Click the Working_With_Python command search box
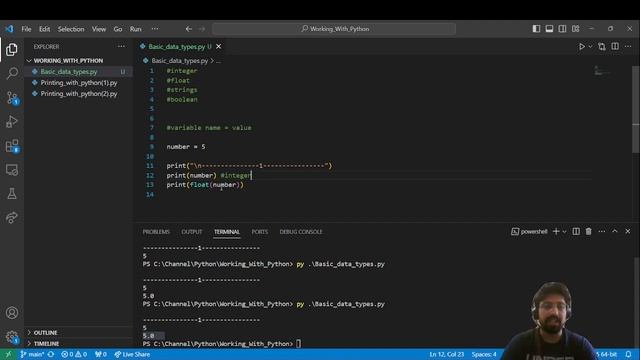This screenshot has width=640, height=360. tap(334, 29)
